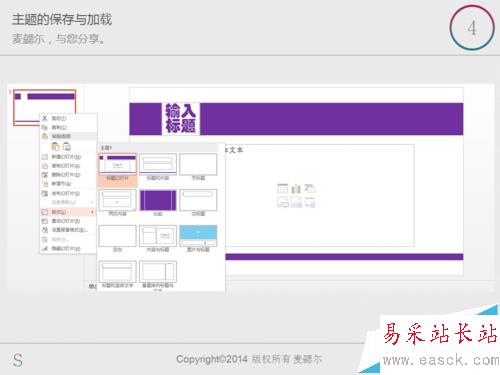Click Insert SmartArt icon in content placeholder
This screenshot has width=500, height=375.
[x=310, y=189]
